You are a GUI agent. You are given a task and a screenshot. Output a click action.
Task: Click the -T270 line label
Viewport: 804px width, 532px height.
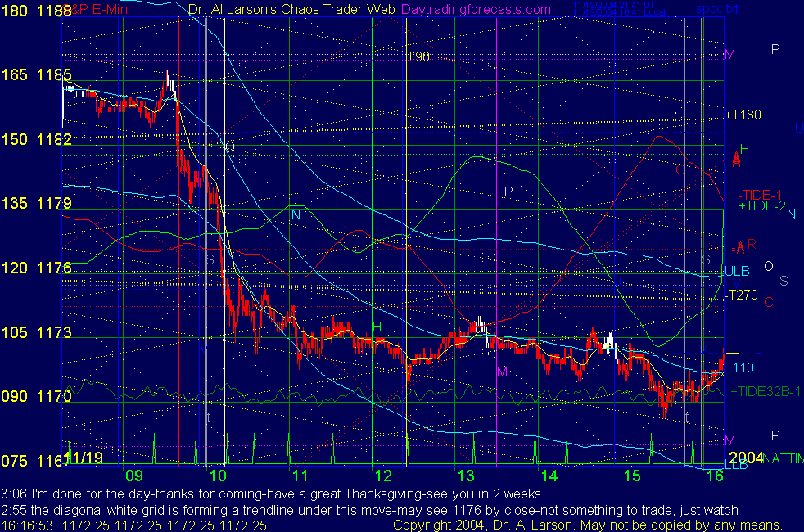[x=742, y=295]
